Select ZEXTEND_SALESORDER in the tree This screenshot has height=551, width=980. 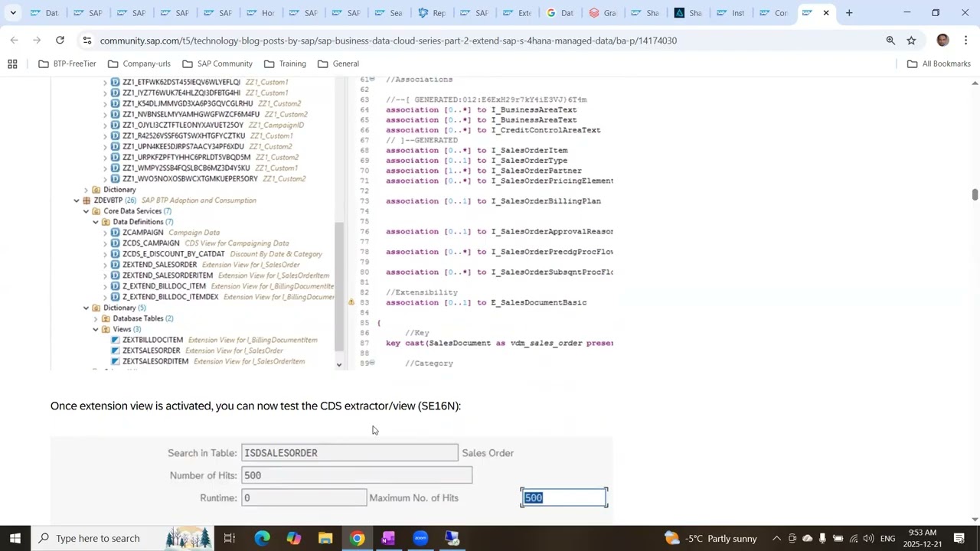tap(159, 265)
